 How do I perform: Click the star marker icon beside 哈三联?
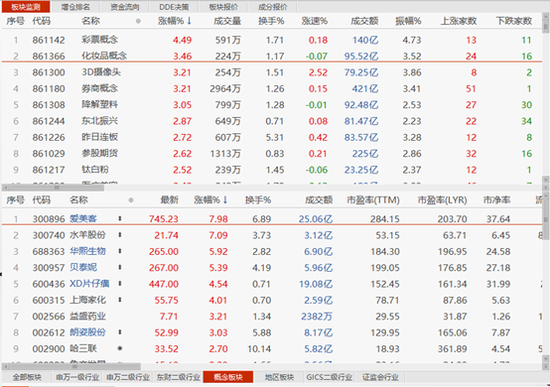(120, 349)
